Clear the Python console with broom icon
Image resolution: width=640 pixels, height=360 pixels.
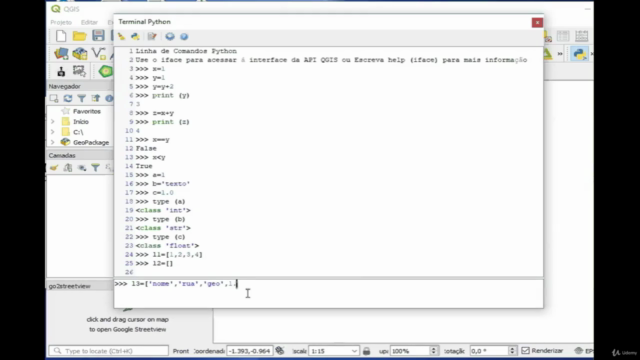[x=122, y=36]
